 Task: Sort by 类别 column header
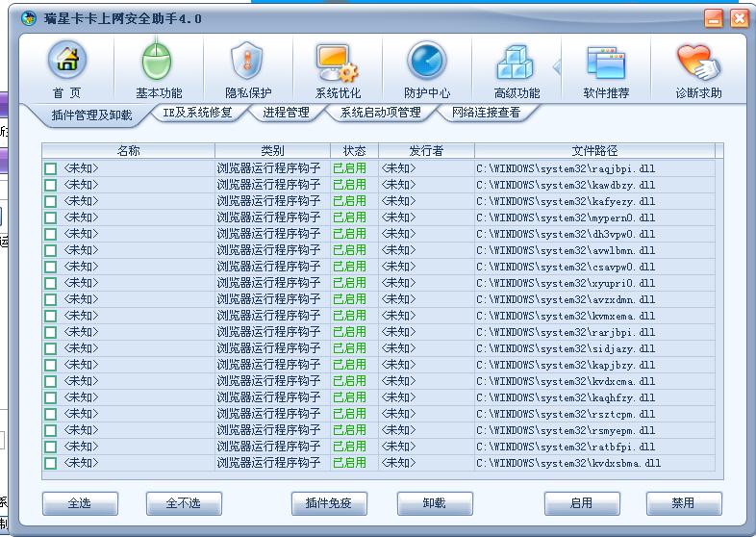click(x=272, y=151)
